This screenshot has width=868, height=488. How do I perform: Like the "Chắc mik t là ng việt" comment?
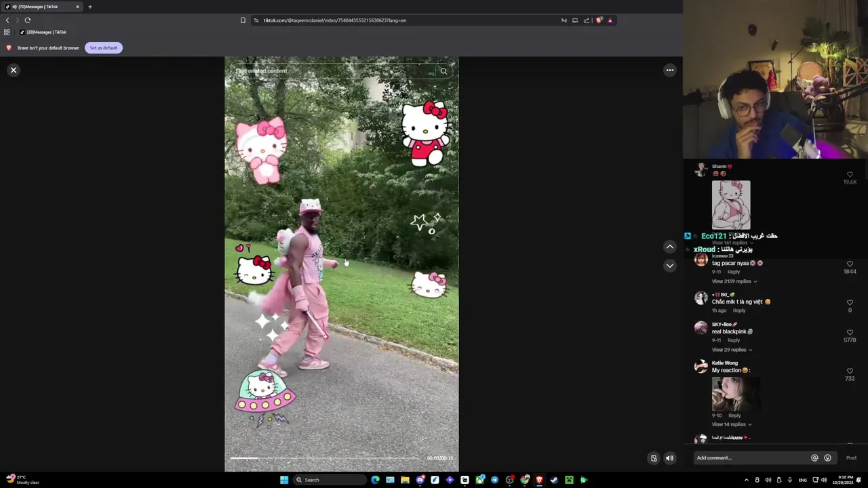[x=850, y=302]
